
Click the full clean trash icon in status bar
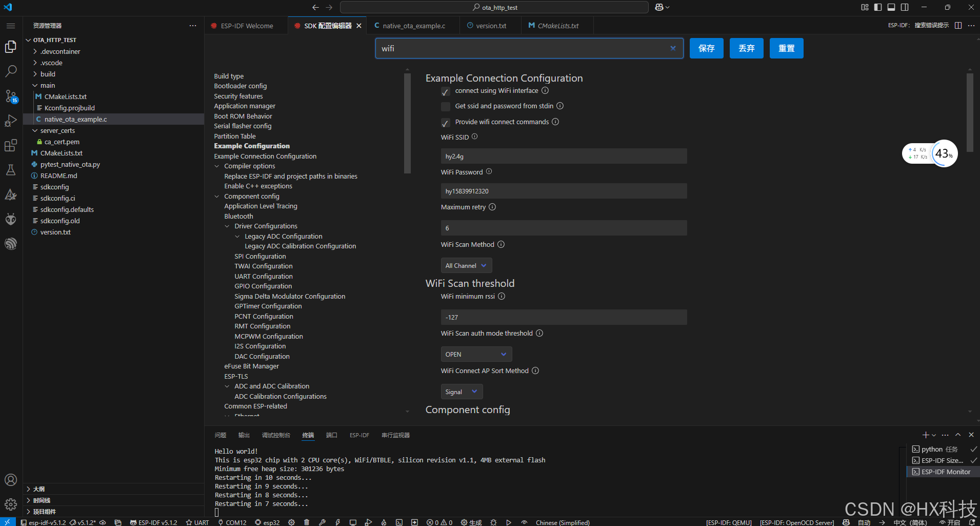[307, 522]
